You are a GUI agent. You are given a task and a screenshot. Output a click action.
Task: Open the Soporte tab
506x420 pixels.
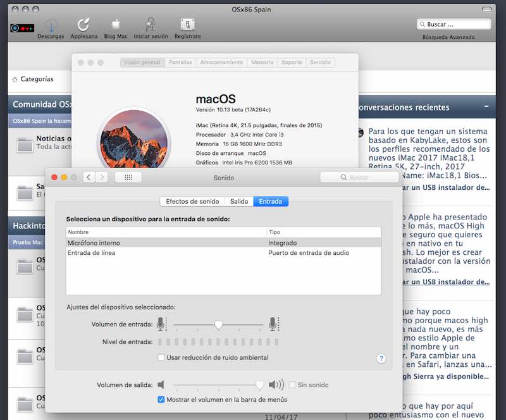292,63
